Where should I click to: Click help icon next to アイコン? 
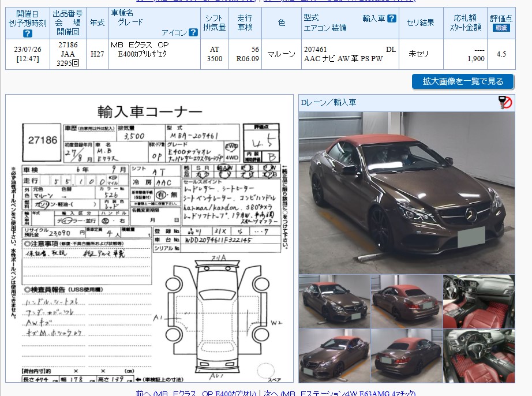(x=193, y=32)
